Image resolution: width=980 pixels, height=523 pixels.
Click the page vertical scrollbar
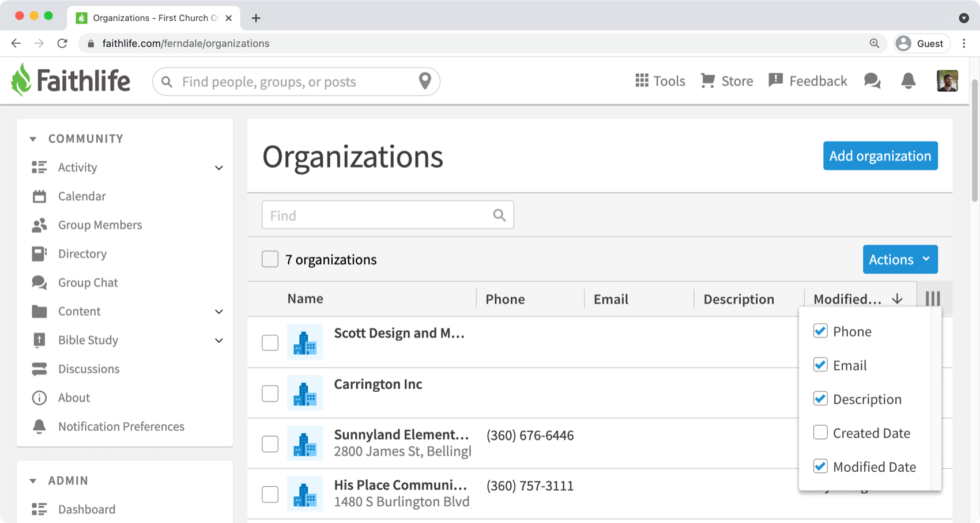975,141
